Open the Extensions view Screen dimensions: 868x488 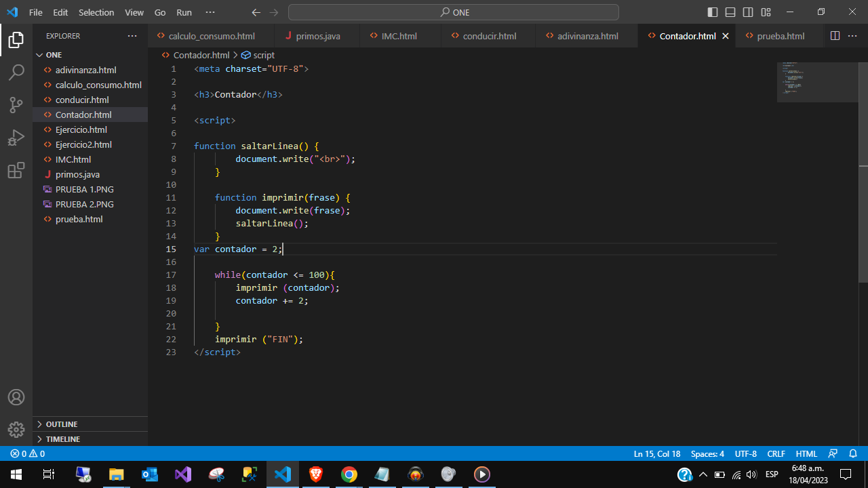coord(16,170)
